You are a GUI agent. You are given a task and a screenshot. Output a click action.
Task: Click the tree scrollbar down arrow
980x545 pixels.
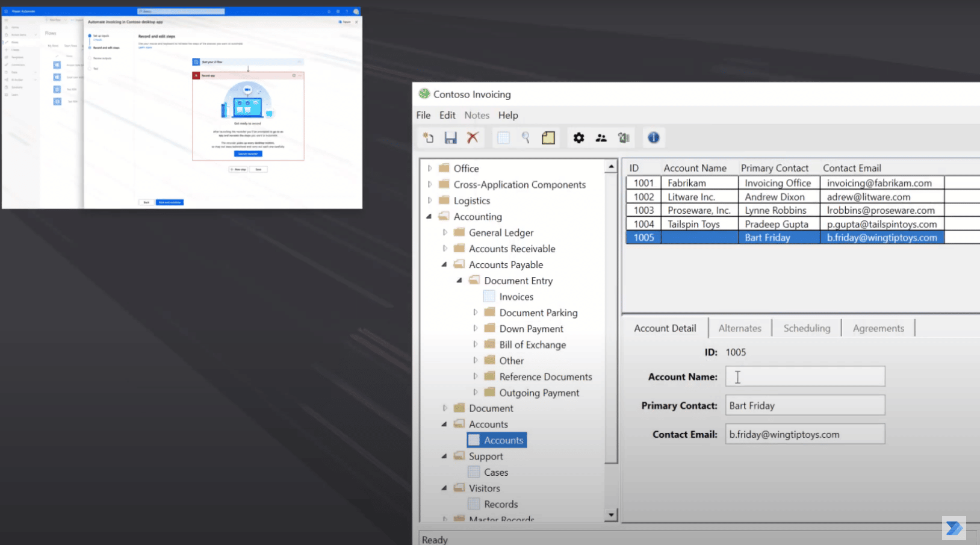click(611, 515)
